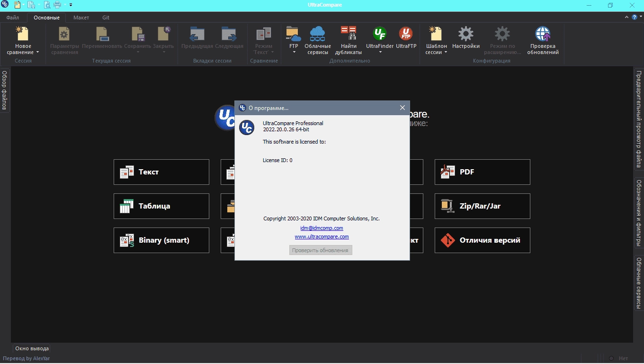Click This software is licensed to text
The image size is (644, 364).
coord(294,142)
